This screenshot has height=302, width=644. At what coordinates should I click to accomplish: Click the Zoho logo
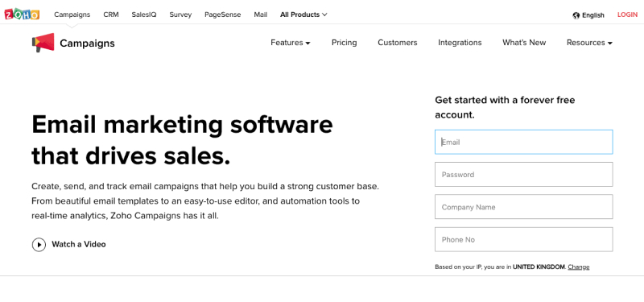(22, 14)
